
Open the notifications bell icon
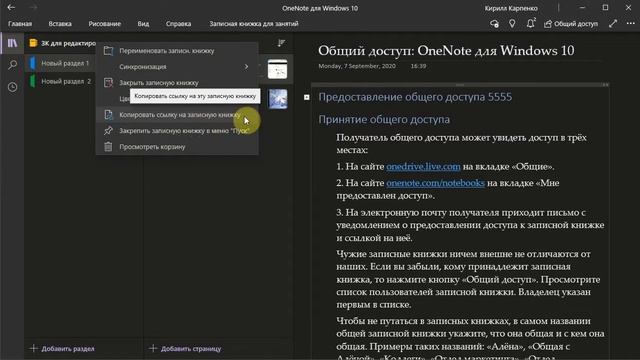530,23
